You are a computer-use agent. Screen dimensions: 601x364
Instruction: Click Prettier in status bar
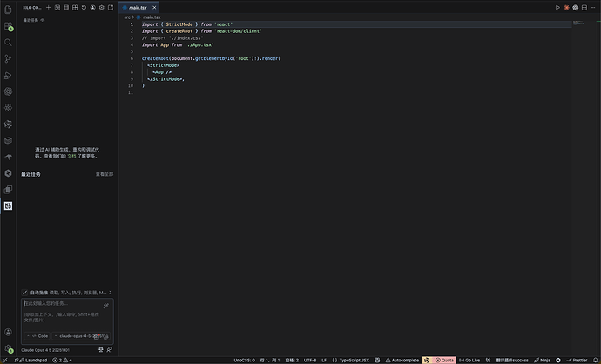577,360
